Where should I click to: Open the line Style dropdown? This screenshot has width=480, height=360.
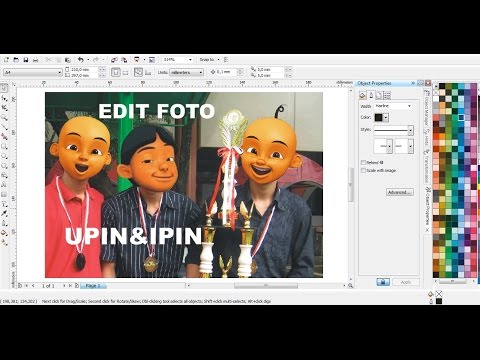(411, 130)
